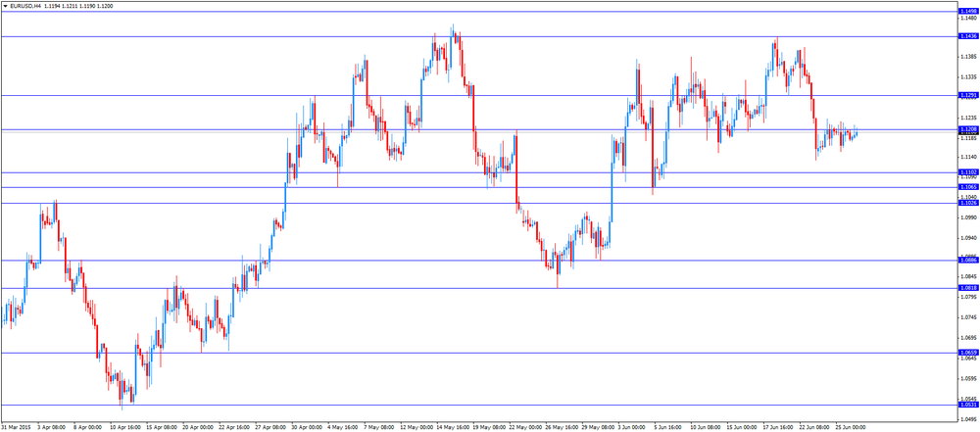Select the 1.0659 horizontal line price label
This screenshot has height=432, width=980.
pos(967,353)
